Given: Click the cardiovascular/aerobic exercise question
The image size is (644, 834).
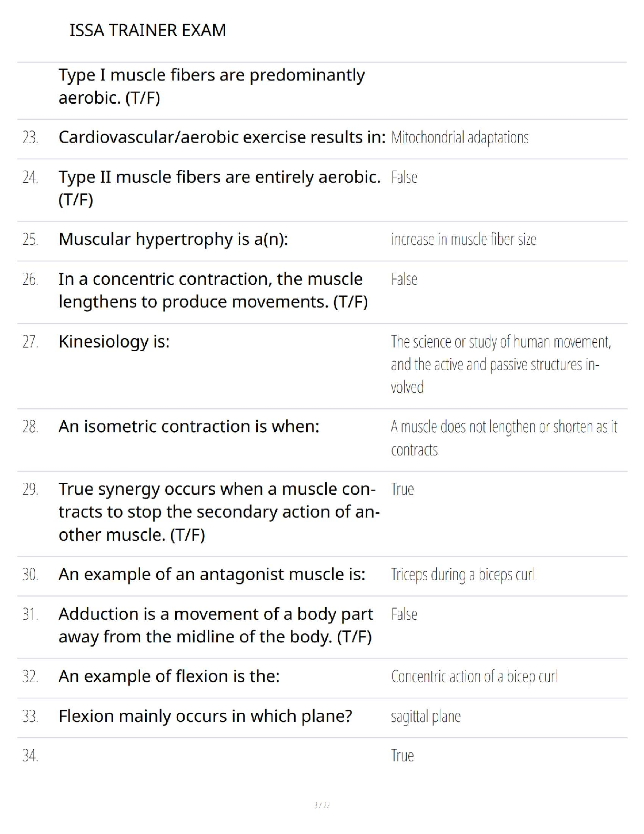Looking at the screenshot, I should [222, 137].
